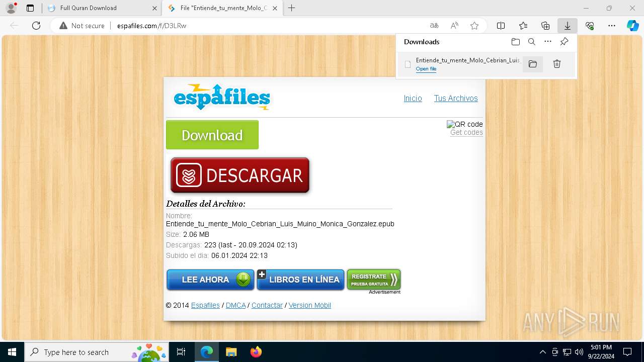Launch Firefox from the taskbar
The width and height of the screenshot is (644, 362).
[256, 352]
